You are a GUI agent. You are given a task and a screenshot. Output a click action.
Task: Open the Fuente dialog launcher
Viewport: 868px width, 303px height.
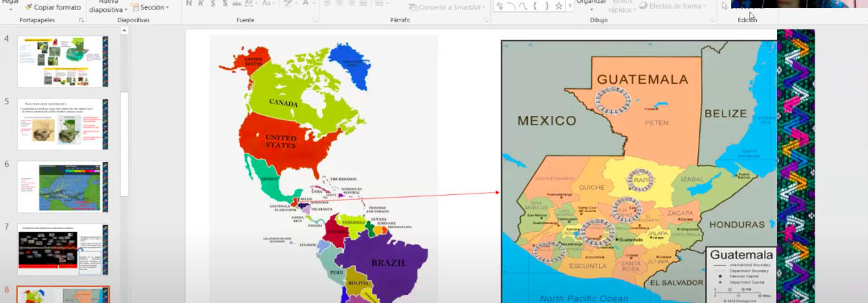tap(316, 21)
